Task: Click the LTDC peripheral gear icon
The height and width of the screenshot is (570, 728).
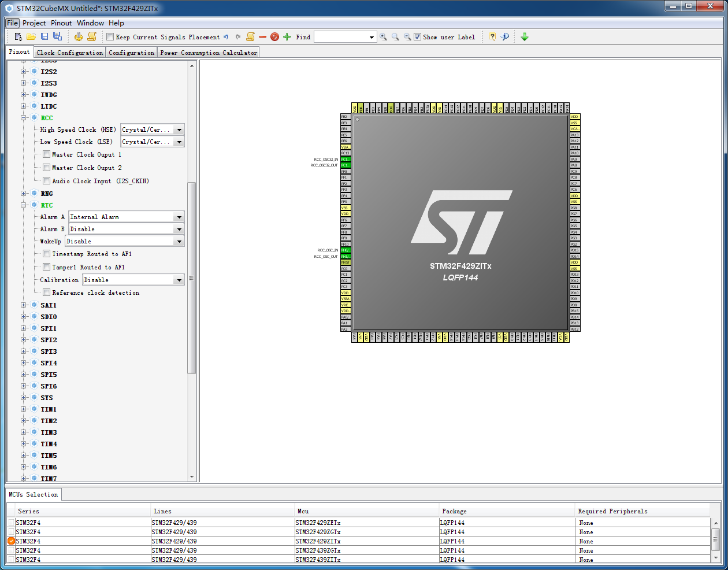Action: (34, 106)
